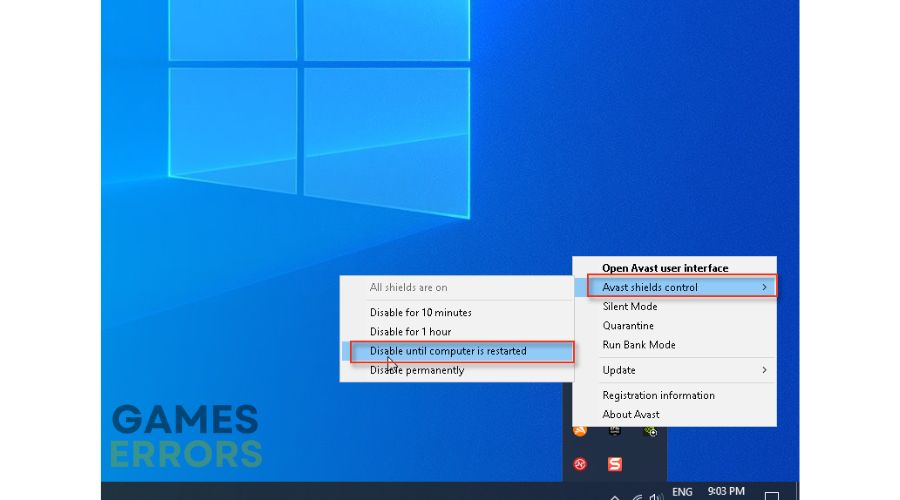The width and height of the screenshot is (900, 500).
Task: Click the ENG language indicator
Action: [682, 492]
